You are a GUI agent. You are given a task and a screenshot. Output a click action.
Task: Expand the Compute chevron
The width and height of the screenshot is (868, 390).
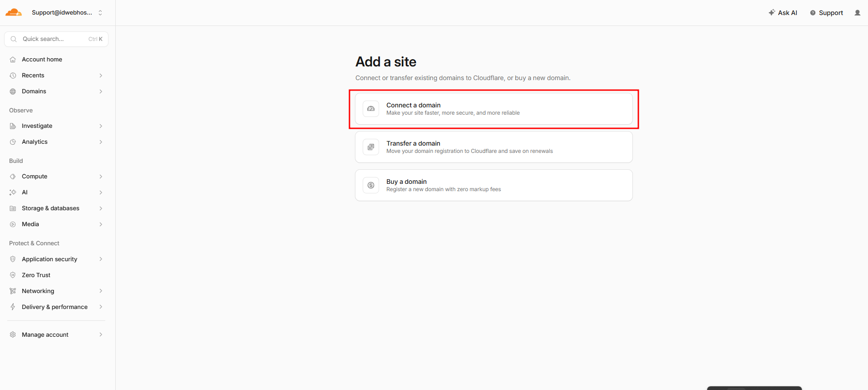101,177
